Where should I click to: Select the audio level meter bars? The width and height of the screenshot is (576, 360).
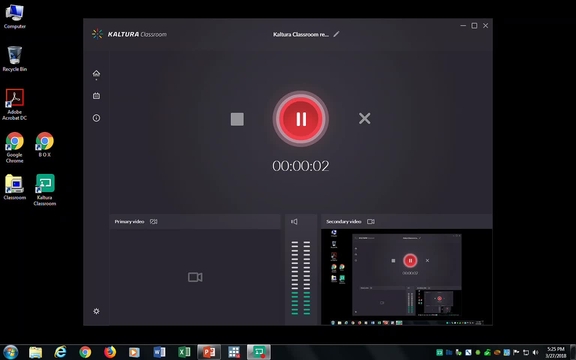pyautogui.click(x=301, y=278)
